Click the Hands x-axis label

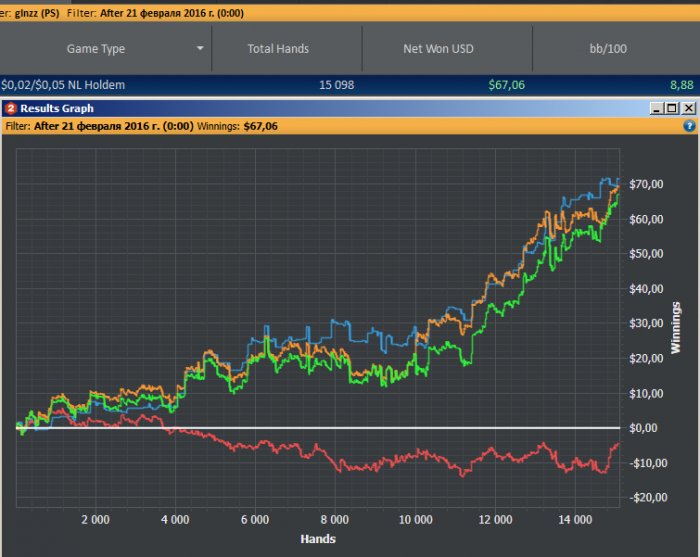(318, 539)
